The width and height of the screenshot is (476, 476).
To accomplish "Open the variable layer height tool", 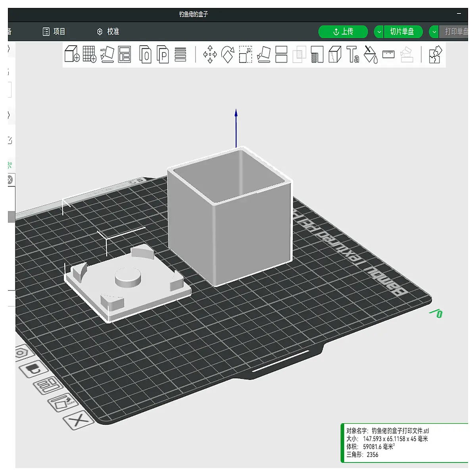I will coord(180,54).
